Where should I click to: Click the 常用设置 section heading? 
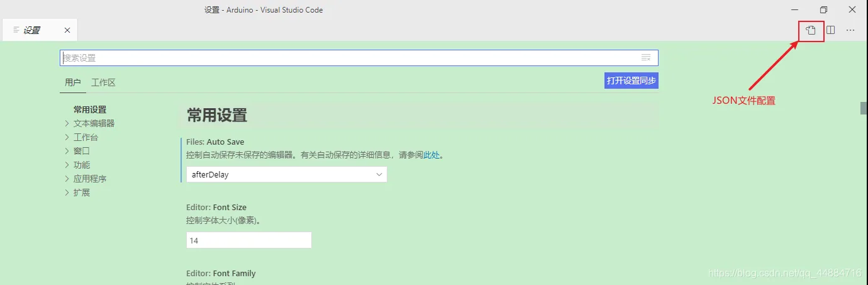coord(217,115)
